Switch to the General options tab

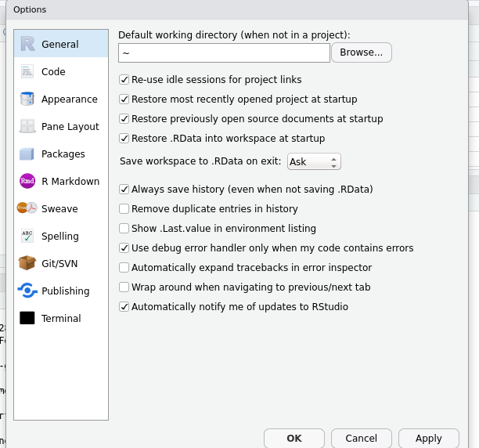(x=60, y=45)
